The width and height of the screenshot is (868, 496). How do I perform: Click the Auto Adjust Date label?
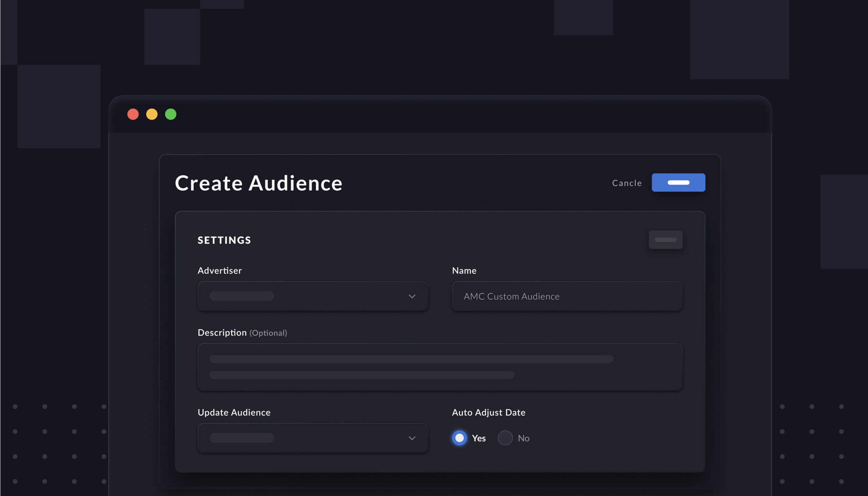point(488,412)
